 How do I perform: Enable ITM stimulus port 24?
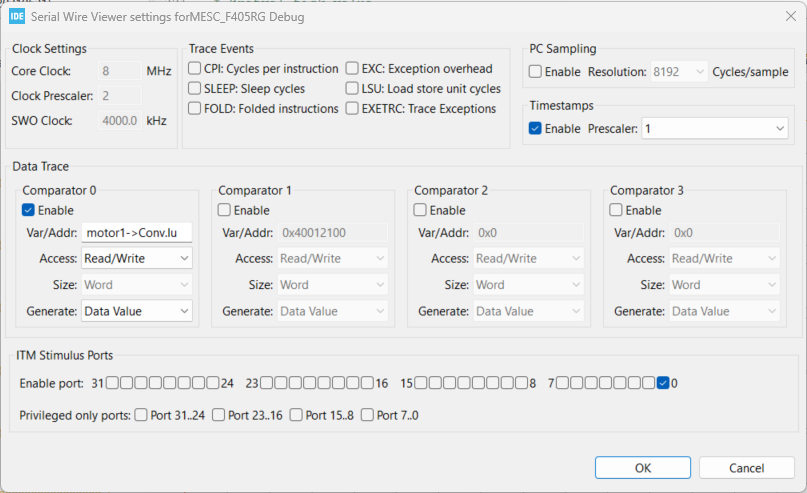[213, 382]
